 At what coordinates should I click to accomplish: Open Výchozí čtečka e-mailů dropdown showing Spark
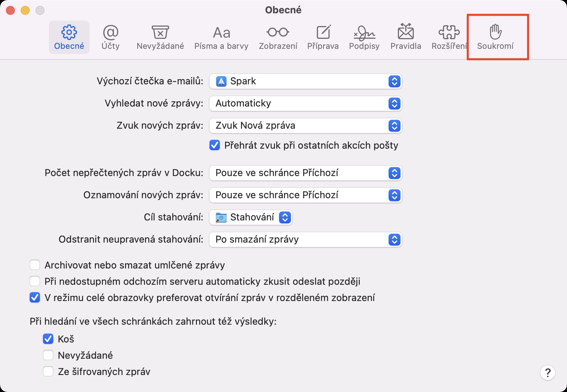[306, 81]
